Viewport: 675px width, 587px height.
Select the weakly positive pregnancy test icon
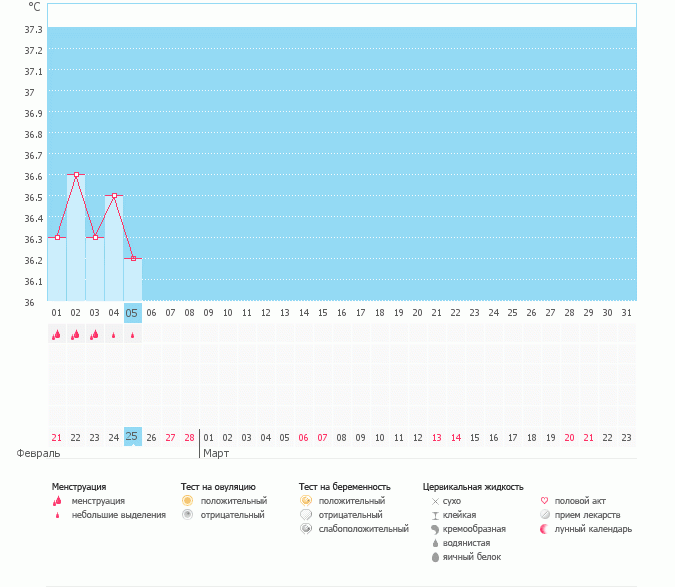point(305,528)
